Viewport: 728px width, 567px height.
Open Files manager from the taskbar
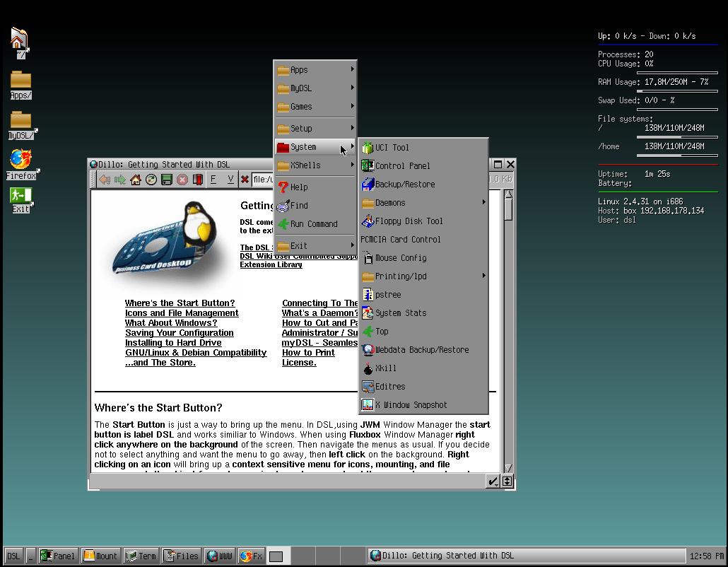182,556
